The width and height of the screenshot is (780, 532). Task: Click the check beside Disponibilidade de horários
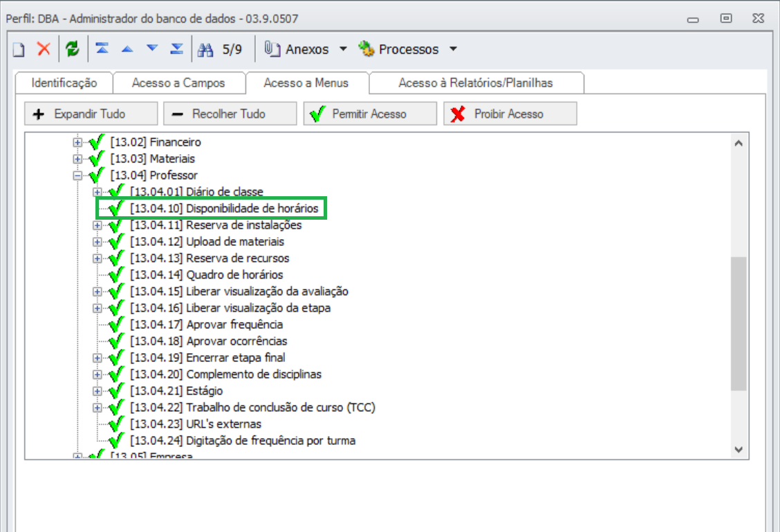click(x=116, y=209)
